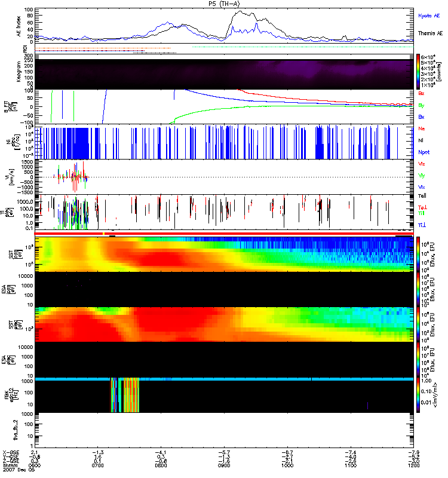Click the red Bz legend label
This screenshot has width=448, height=478.
421,94
